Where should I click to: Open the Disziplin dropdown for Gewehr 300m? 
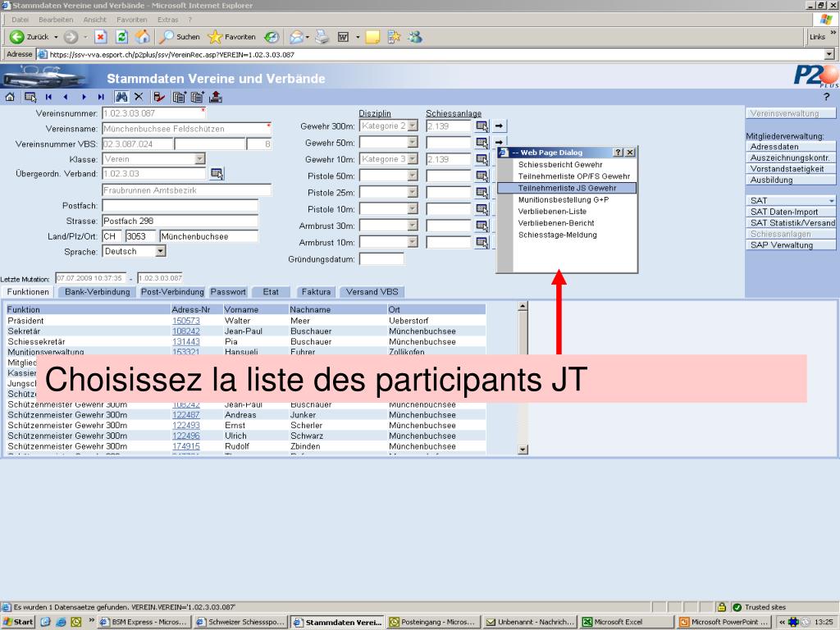(412, 126)
